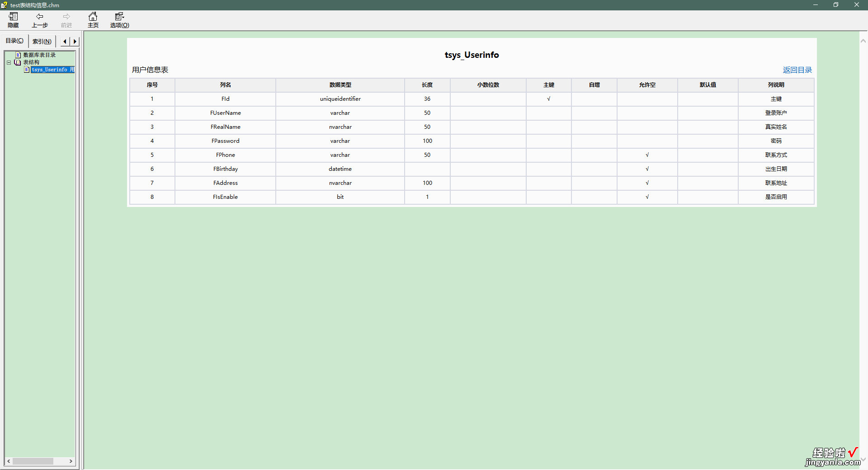
Task: Click the 序号 column header
Action: 152,85
